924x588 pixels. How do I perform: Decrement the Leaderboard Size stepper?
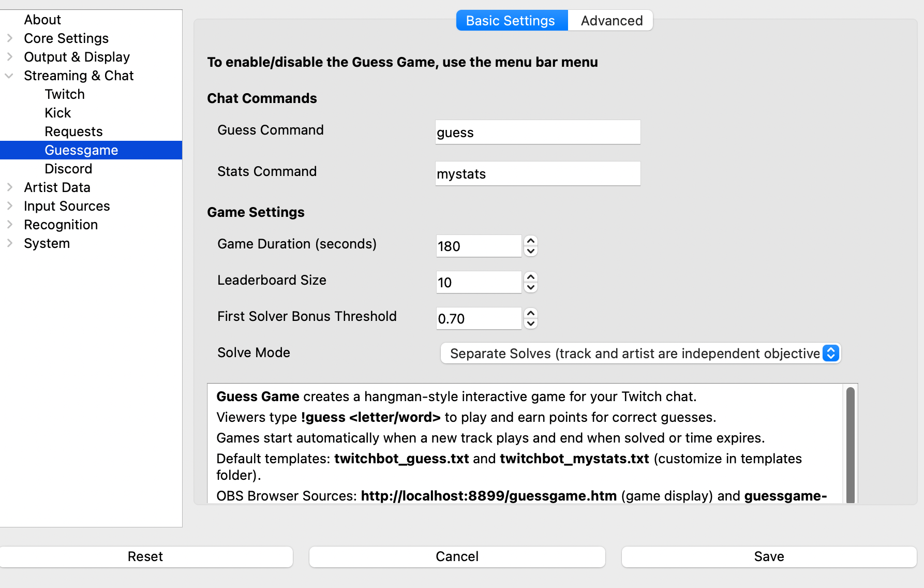530,287
